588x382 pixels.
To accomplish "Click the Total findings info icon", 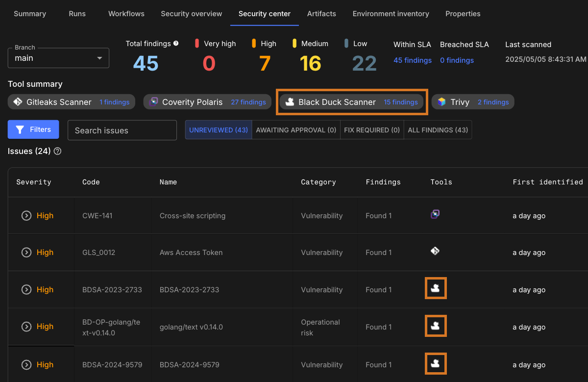I will 176,44.
